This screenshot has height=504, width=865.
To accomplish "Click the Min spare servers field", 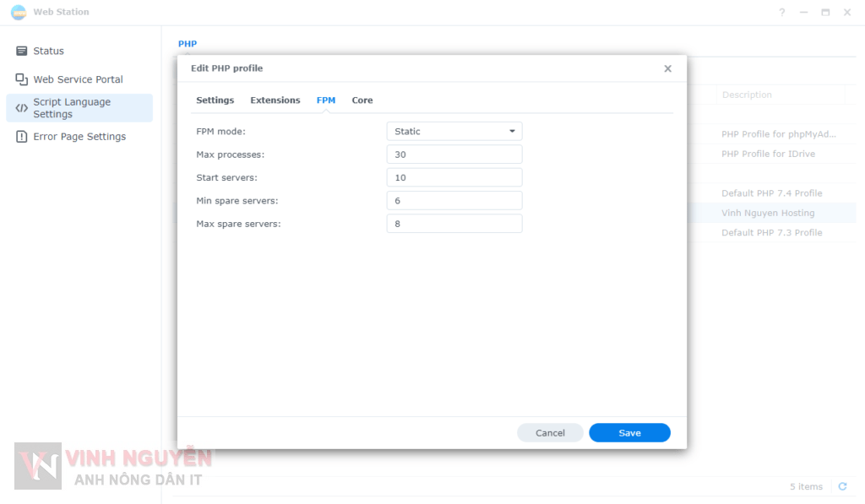I will (x=454, y=201).
